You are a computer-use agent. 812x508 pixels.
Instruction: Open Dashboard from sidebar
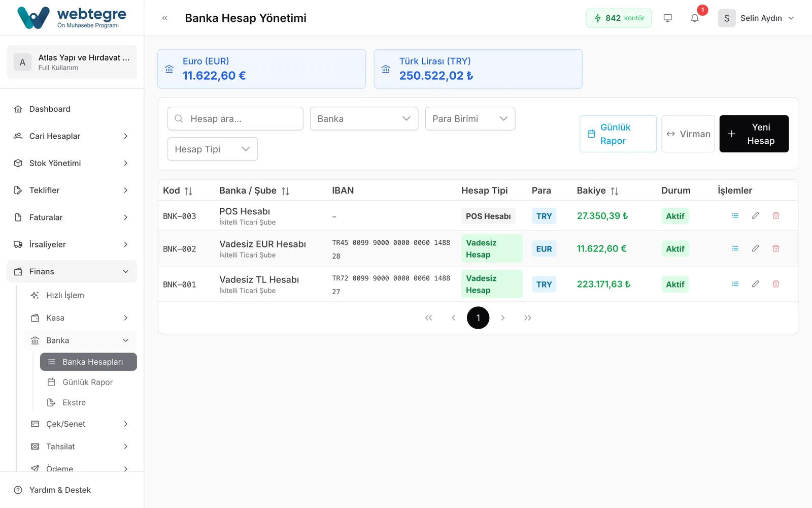point(72,109)
